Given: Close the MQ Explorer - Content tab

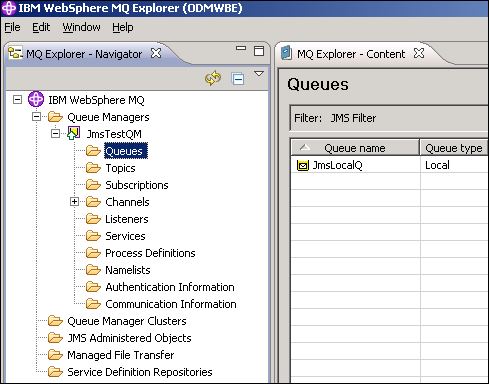Looking at the screenshot, I should [419, 53].
